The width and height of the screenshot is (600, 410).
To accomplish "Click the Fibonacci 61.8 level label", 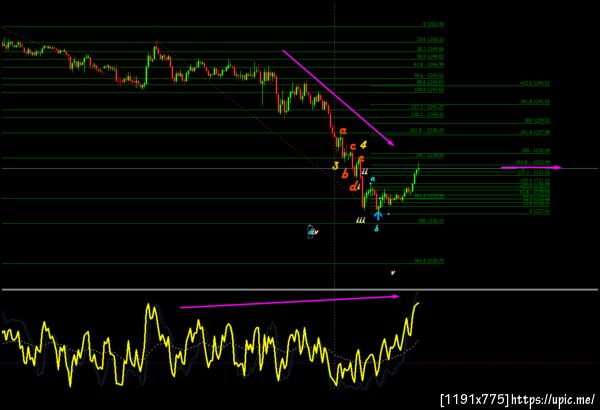I will point(430,64).
